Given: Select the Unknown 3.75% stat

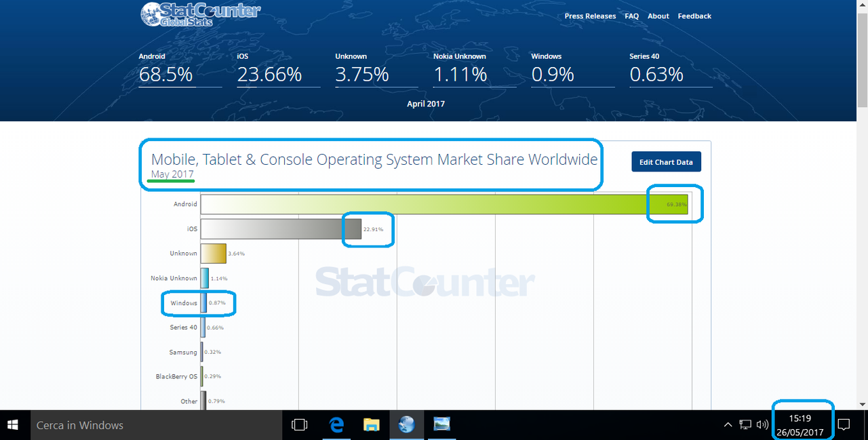Looking at the screenshot, I should point(376,69).
